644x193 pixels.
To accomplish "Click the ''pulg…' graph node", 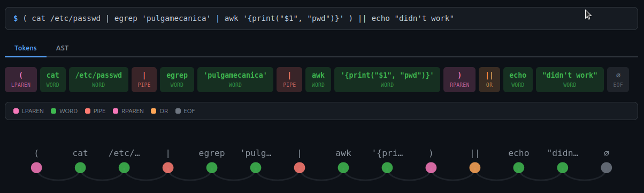I will 256,168.
